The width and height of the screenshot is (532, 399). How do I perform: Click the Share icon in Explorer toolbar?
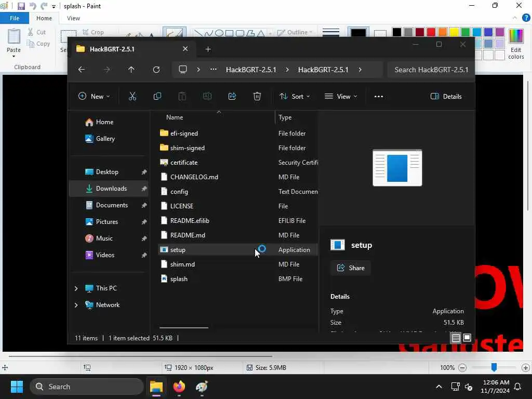coord(232,96)
